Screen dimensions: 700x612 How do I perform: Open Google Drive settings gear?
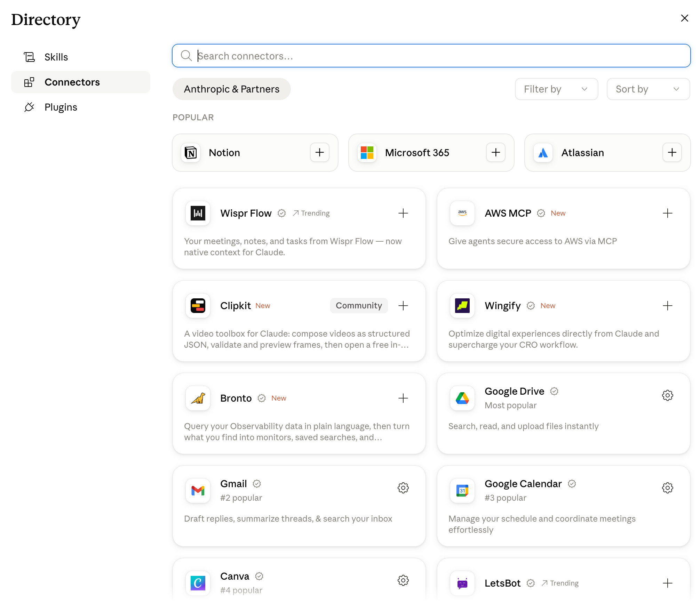point(667,395)
